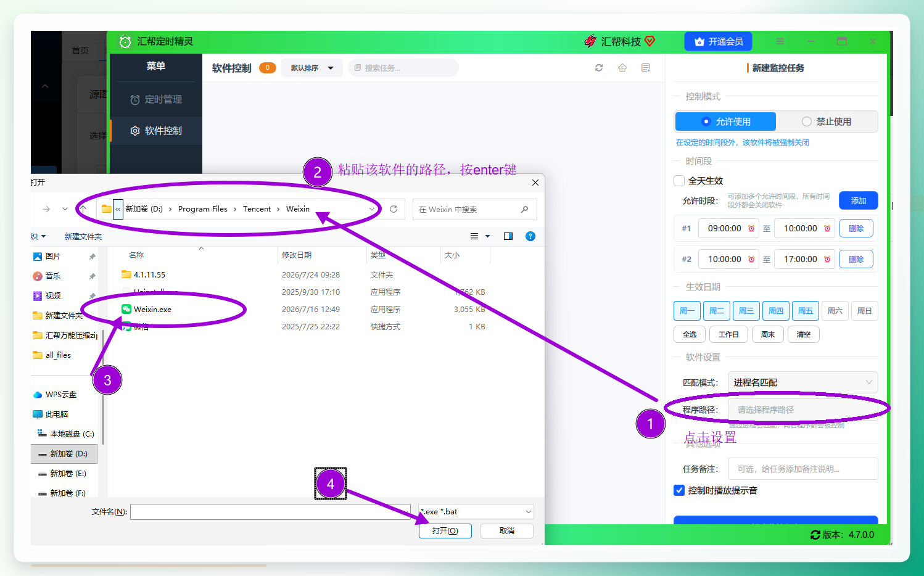Open the 音乐 folder in quick access
Viewport: 924px width, 576px height.
[52, 276]
